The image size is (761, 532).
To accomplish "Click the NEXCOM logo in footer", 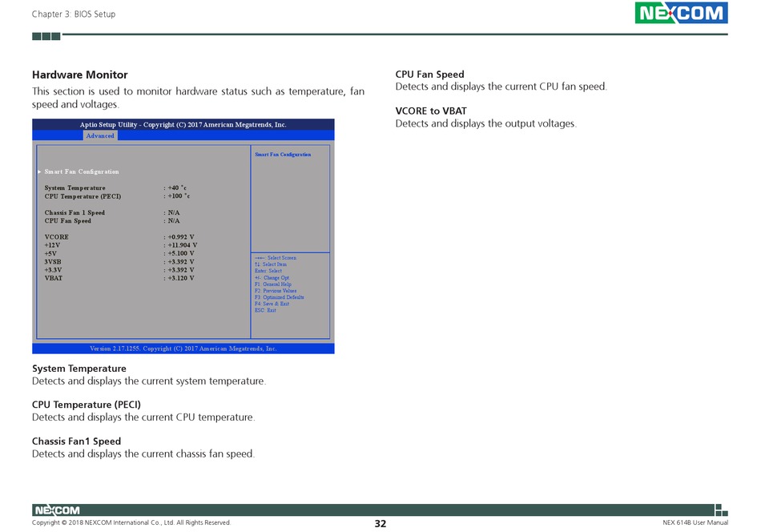I will (57, 510).
